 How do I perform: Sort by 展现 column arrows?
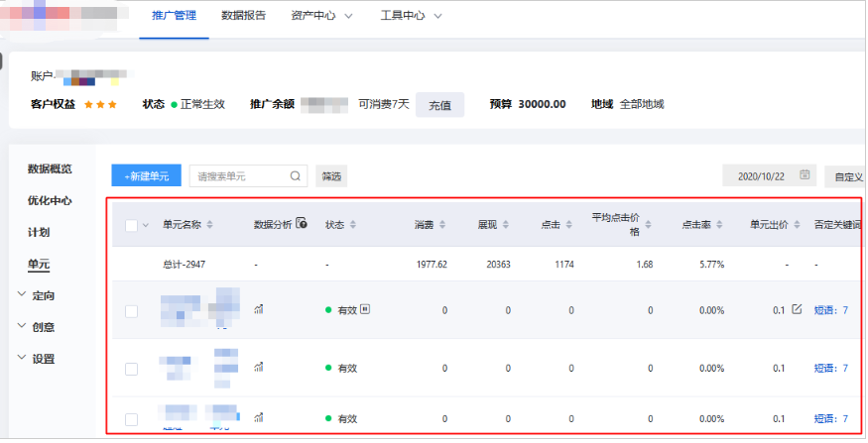505,225
